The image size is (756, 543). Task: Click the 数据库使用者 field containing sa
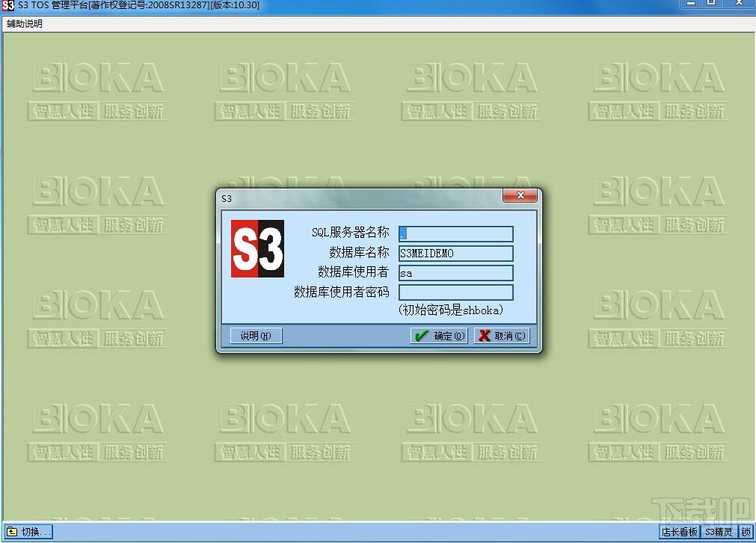(455, 273)
